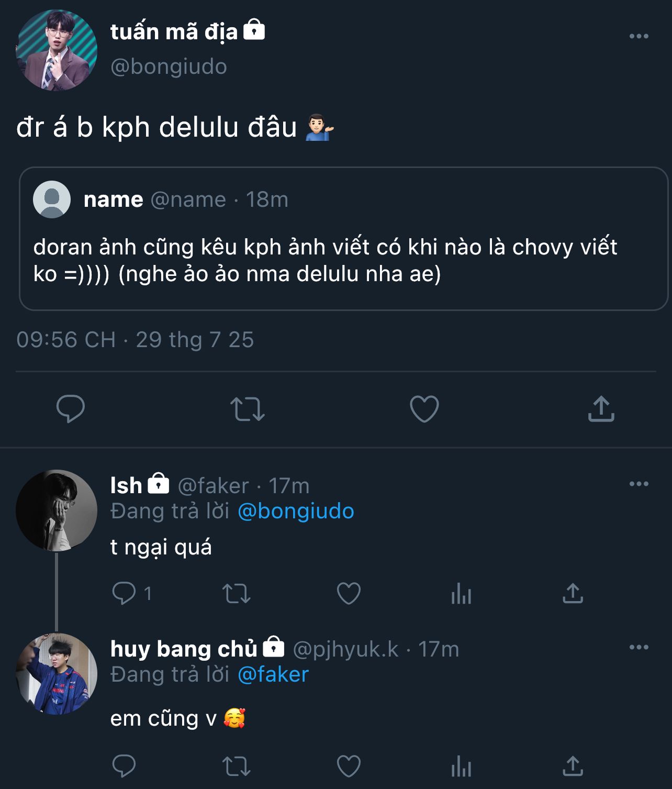Viewport: 672px width, 789px height.
Task: View tuấn mã địa's profile picture
Action: (x=57, y=50)
